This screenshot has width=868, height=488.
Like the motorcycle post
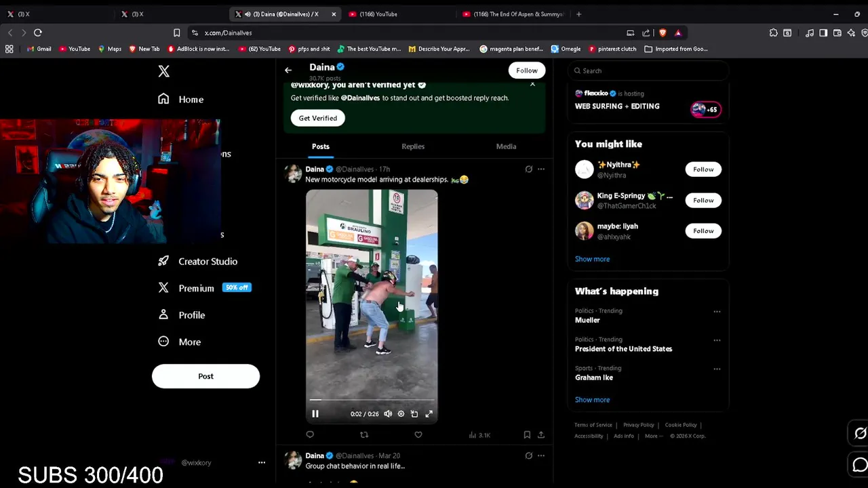coord(418,434)
